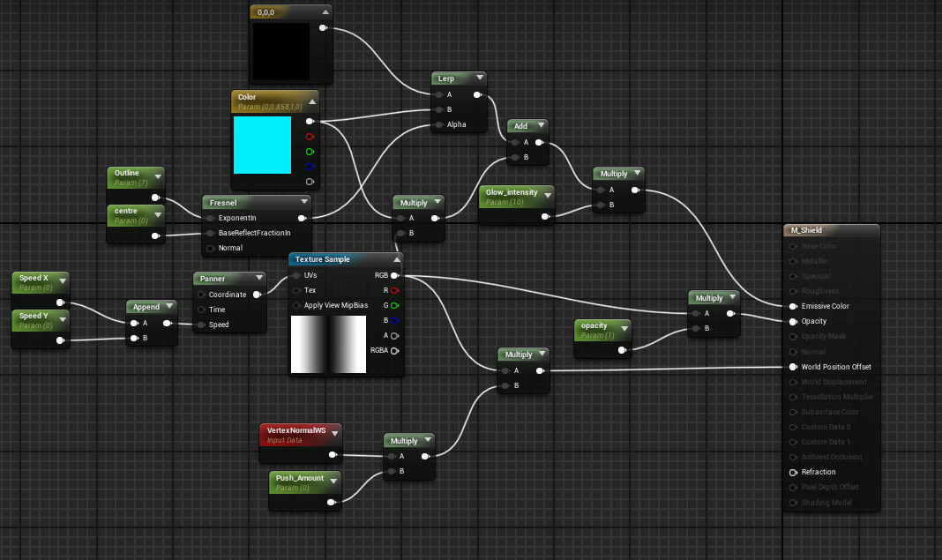Screen dimensions: 942x560
Task: Click the VertexNormalWS output pin
Action: tap(333, 455)
